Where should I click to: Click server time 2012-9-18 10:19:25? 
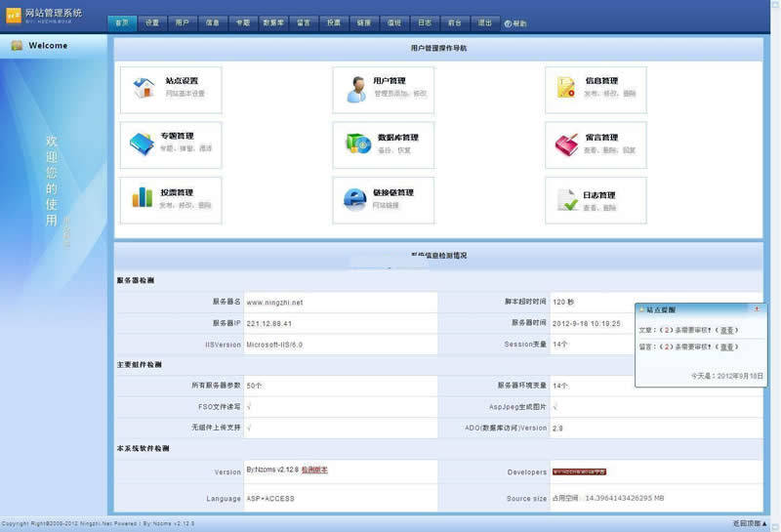pos(587,324)
